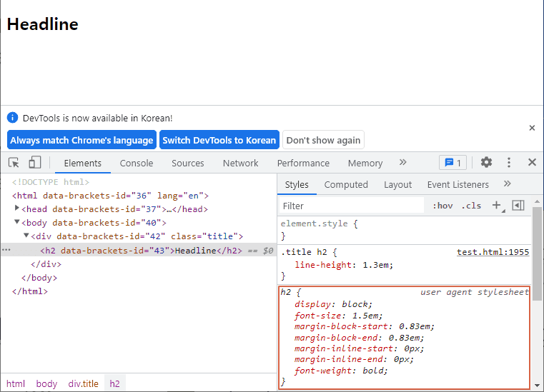Toggle the .cls element classes panel
Viewport: 544px width, 392px height.
(x=472, y=206)
